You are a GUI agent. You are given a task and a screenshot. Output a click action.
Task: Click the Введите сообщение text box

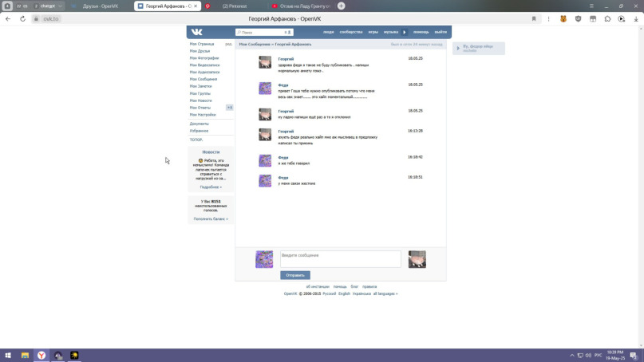341,259
